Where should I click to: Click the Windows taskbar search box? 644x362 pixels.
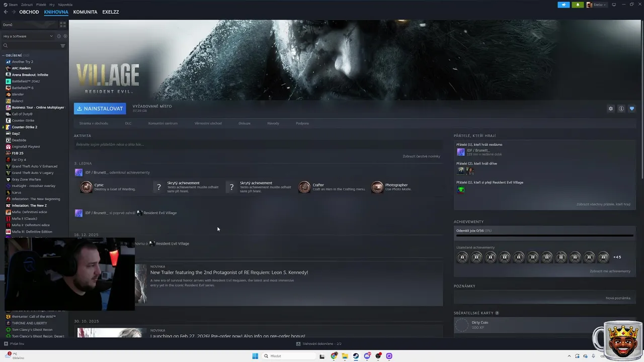click(288, 356)
